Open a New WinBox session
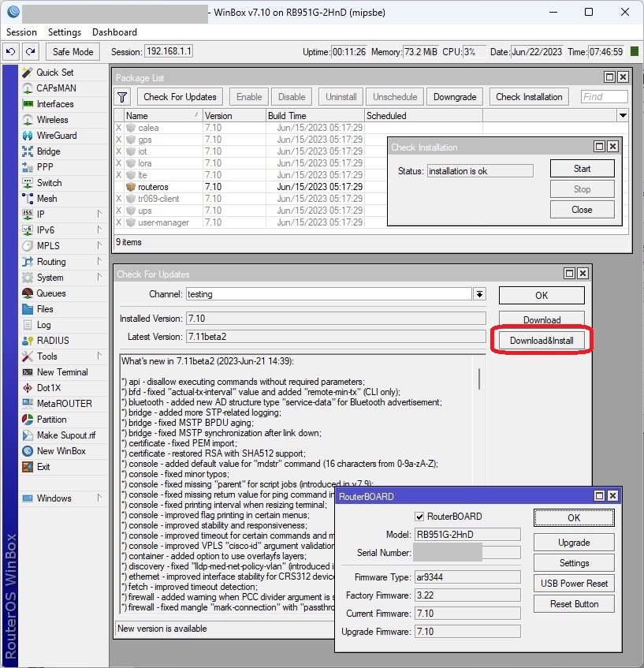Viewport: 644px width, 668px height. (61, 451)
